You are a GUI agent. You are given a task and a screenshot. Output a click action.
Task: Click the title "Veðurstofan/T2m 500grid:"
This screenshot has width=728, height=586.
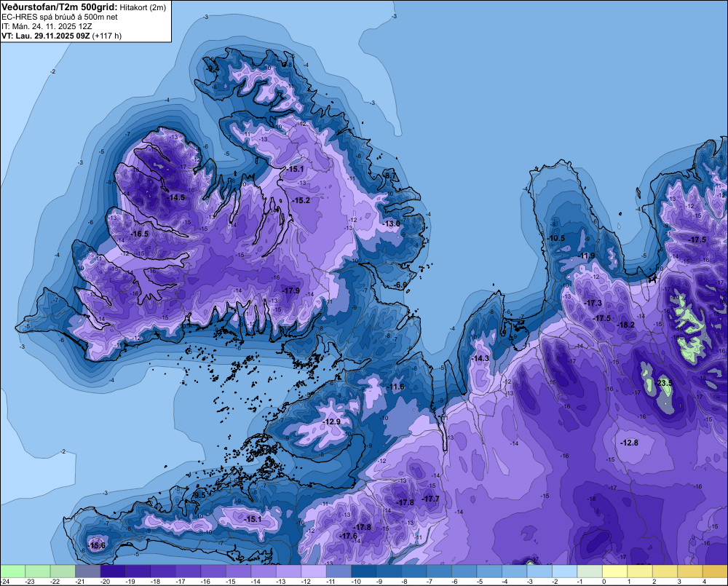[60, 7]
